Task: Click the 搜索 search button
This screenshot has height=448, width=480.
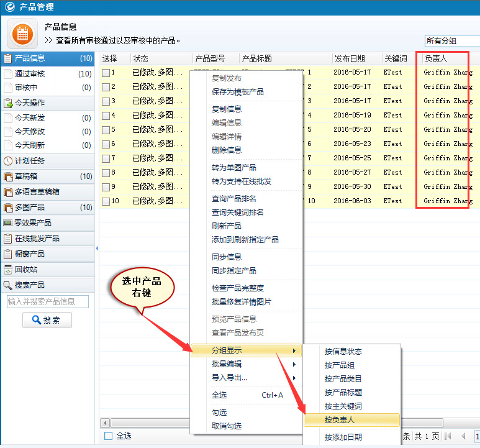Action: (x=47, y=321)
